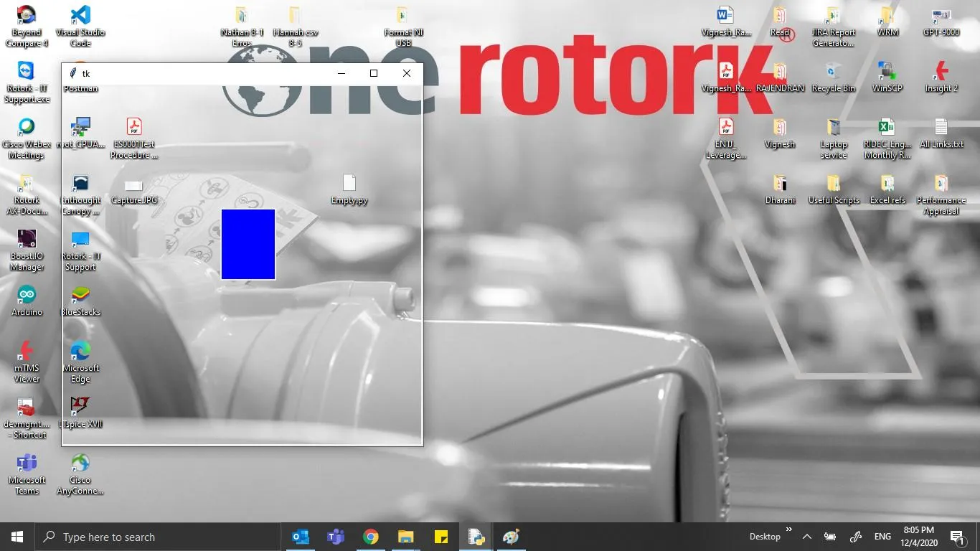Check battery status in the system tray

tap(830, 537)
